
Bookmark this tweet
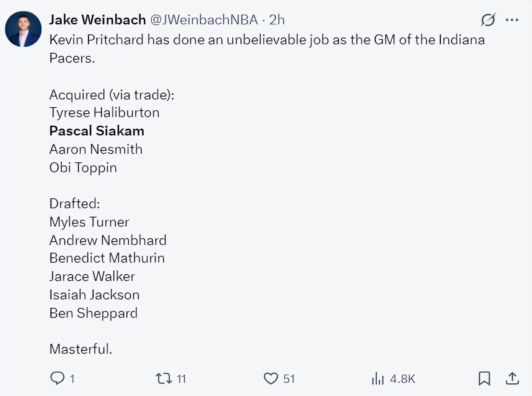coord(484,378)
